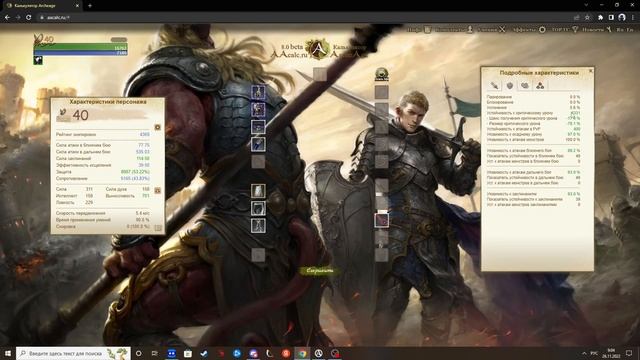Click Блокирование row in details panel
This screenshot has height=360, width=640.
coord(533,102)
